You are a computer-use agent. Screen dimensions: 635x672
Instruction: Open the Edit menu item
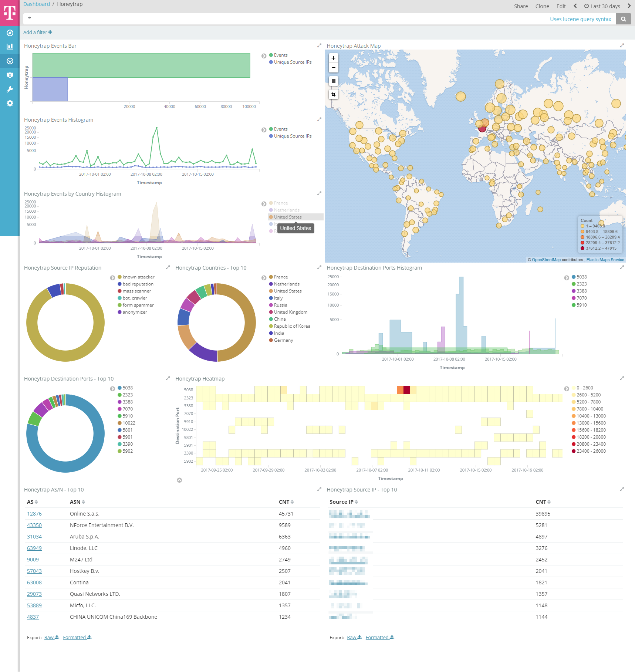pos(561,6)
